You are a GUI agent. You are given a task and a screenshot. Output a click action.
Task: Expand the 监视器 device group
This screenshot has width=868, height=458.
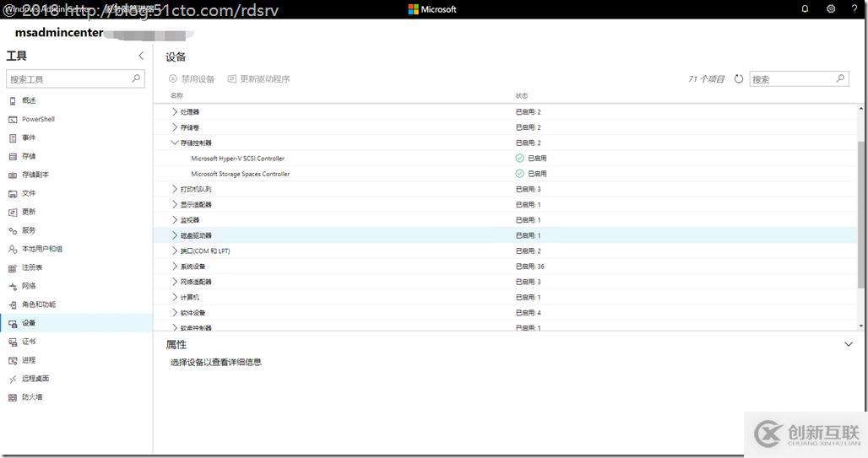coord(175,220)
